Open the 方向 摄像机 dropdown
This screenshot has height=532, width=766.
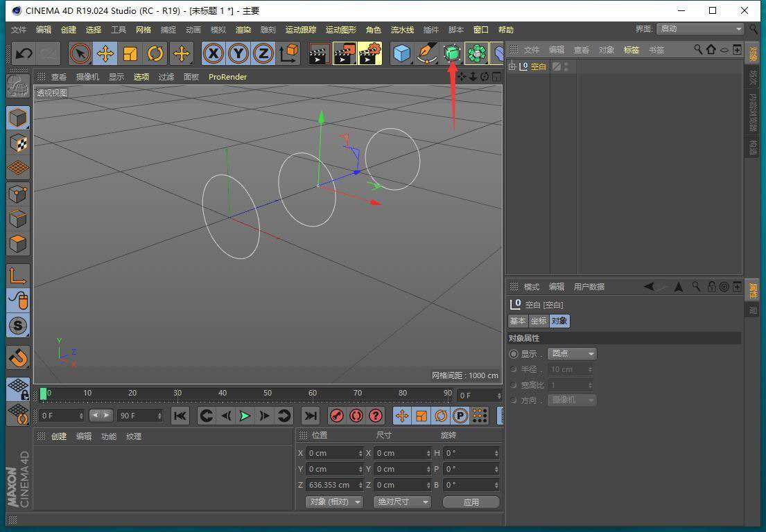click(572, 400)
